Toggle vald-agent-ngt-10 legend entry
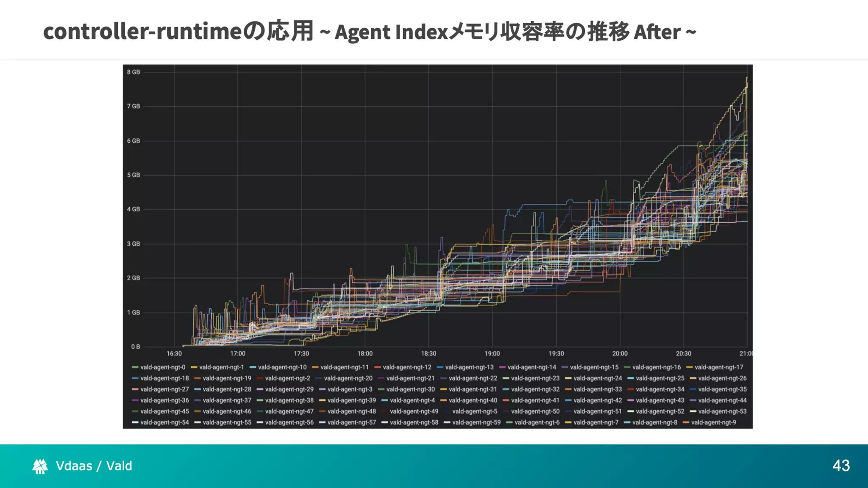Image resolution: width=868 pixels, height=488 pixels. [282, 367]
